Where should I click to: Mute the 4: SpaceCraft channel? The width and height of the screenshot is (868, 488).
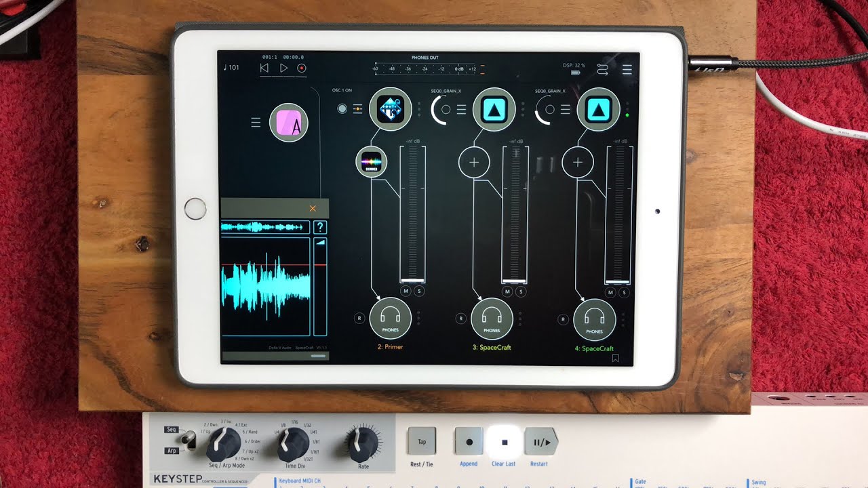tap(610, 292)
